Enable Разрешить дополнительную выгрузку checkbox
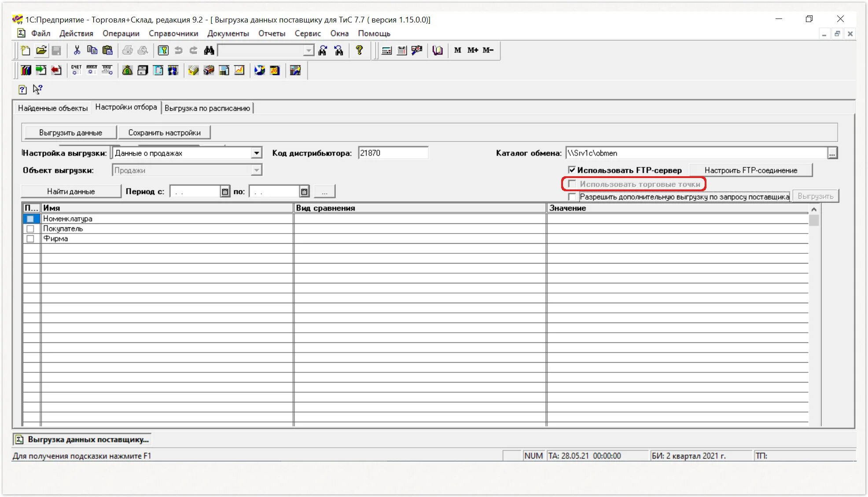The width and height of the screenshot is (868, 497). coord(572,197)
